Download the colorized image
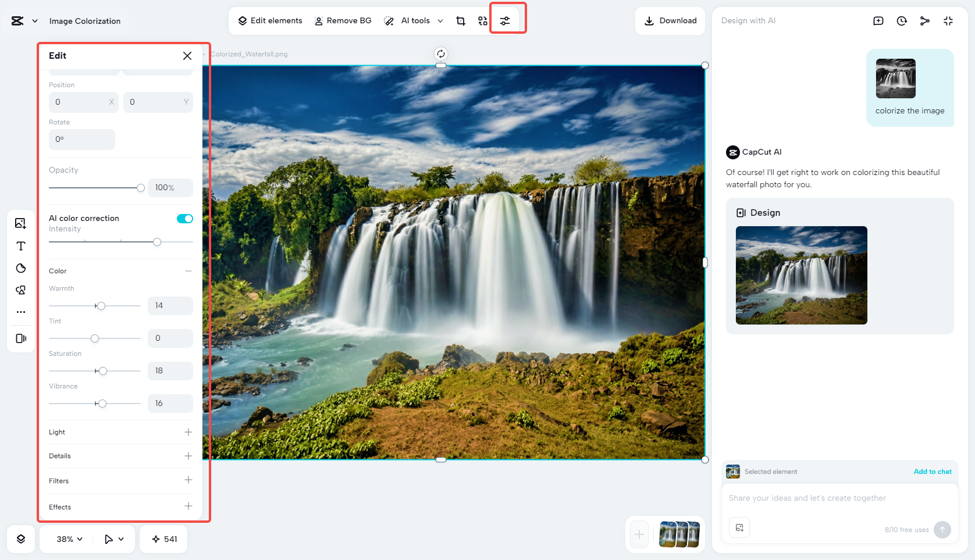Image resolution: width=975 pixels, height=560 pixels. [x=670, y=20]
